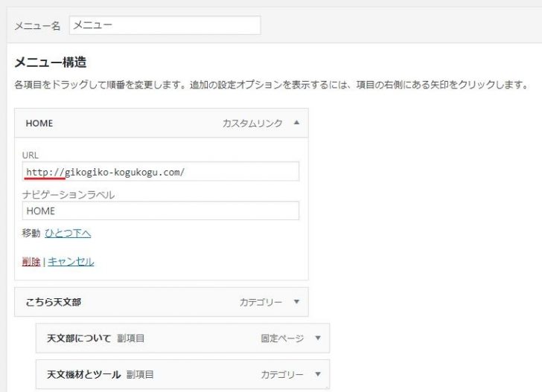Click the 固定ページ type label
542x392 pixels.
282,338
